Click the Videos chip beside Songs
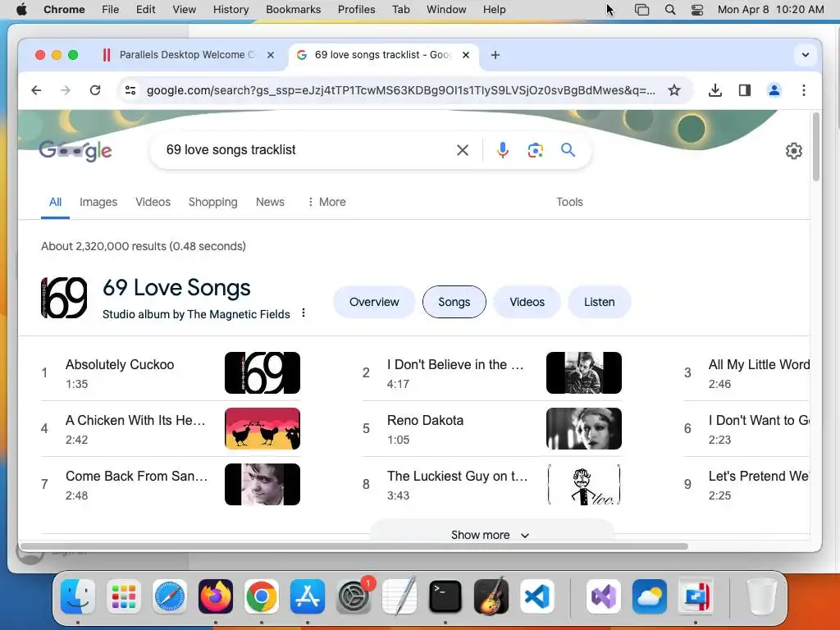The image size is (840, 630). pos(527,302)
